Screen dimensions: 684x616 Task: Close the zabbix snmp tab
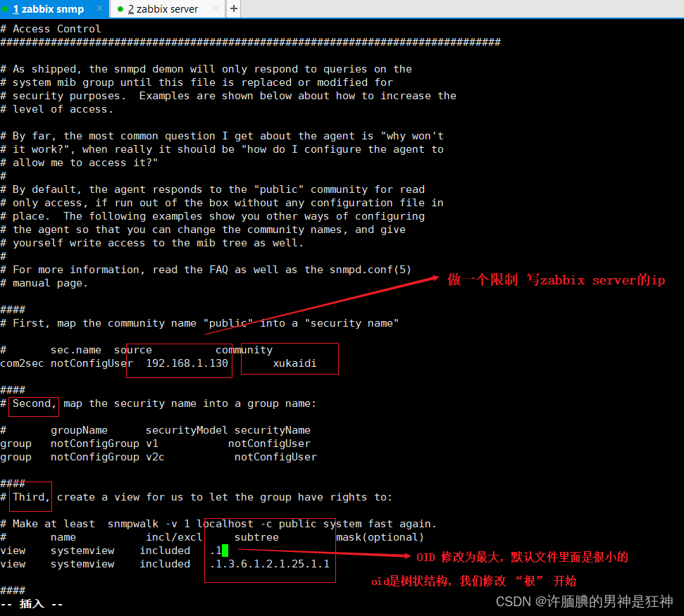pos(99,8)
